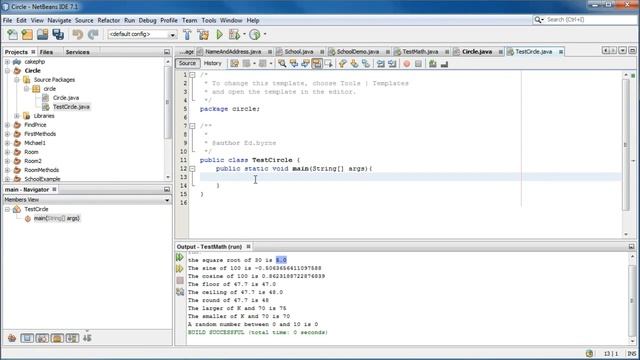Click the Undo arrow icon
The height and width of the screenshot is (360, 640).
click(78, 35)
